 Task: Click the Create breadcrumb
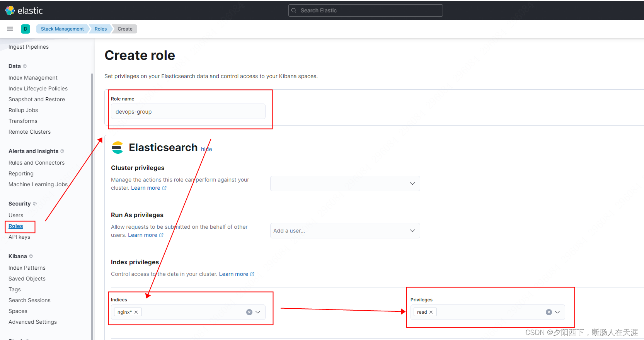click(125, 29)
